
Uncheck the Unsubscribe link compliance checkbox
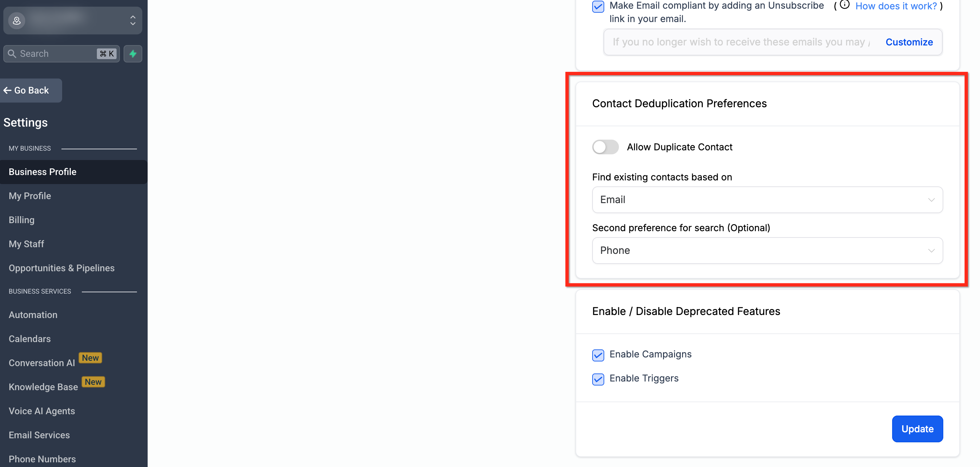pos(598,6)
